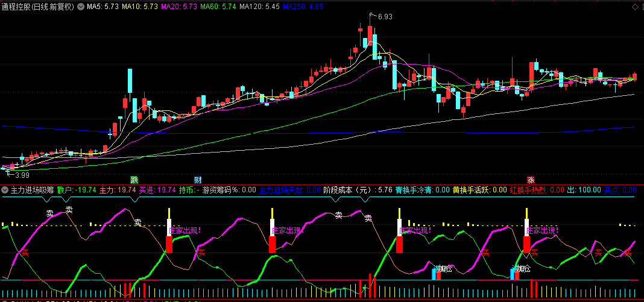Open the green 跌 event marker
The image size is (644, 302).
(x=134, y=180)
